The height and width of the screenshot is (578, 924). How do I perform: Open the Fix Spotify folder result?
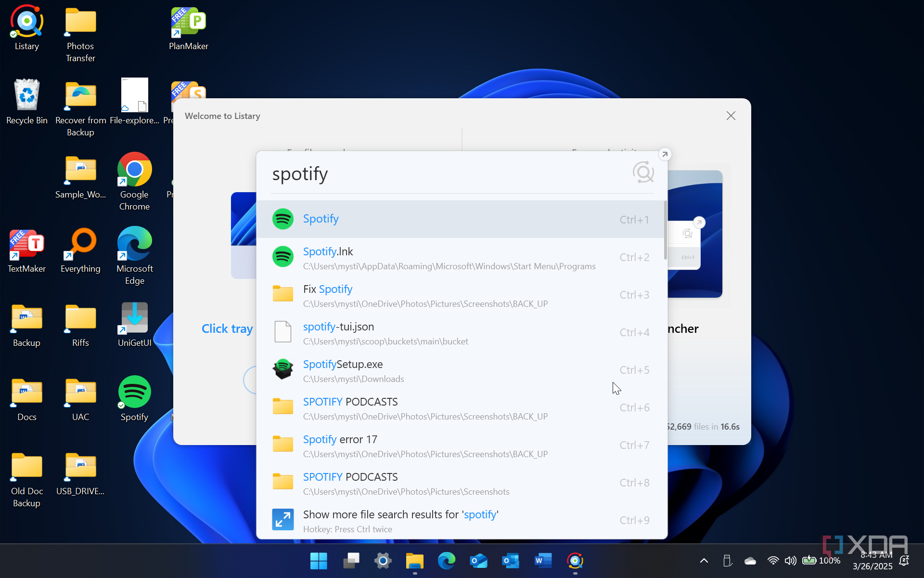click(461, 295)
